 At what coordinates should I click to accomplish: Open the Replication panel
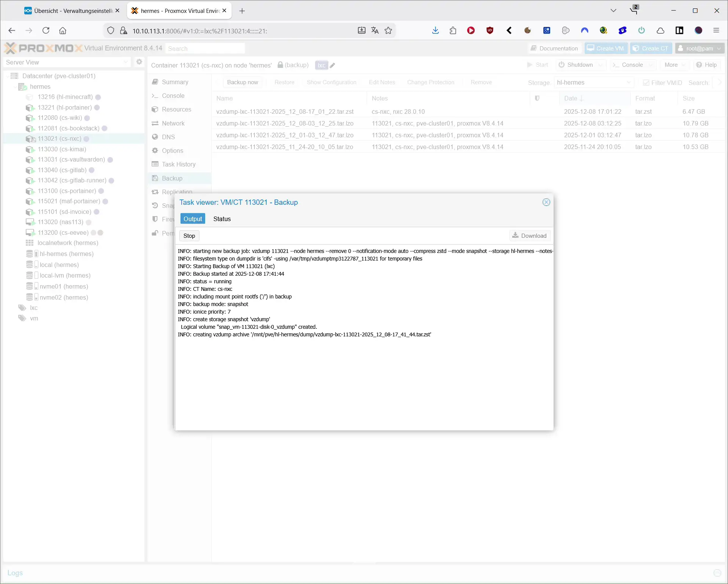click(177, 192)
